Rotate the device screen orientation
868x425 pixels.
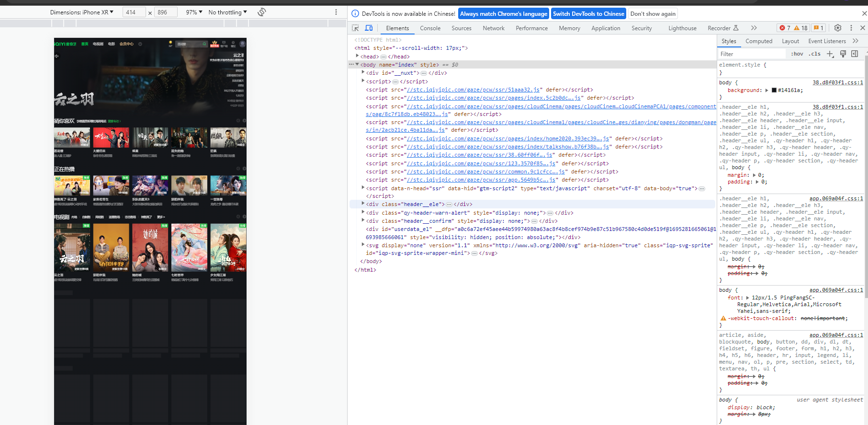click(x=262, y=12)
